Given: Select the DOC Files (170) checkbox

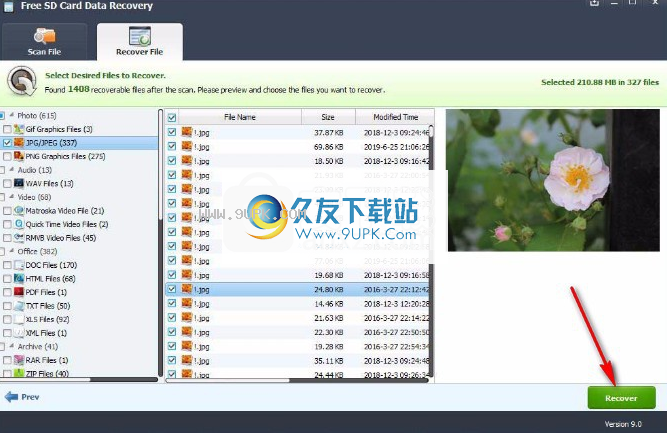Looking at the screenshot, I should (x=7, y=265).
